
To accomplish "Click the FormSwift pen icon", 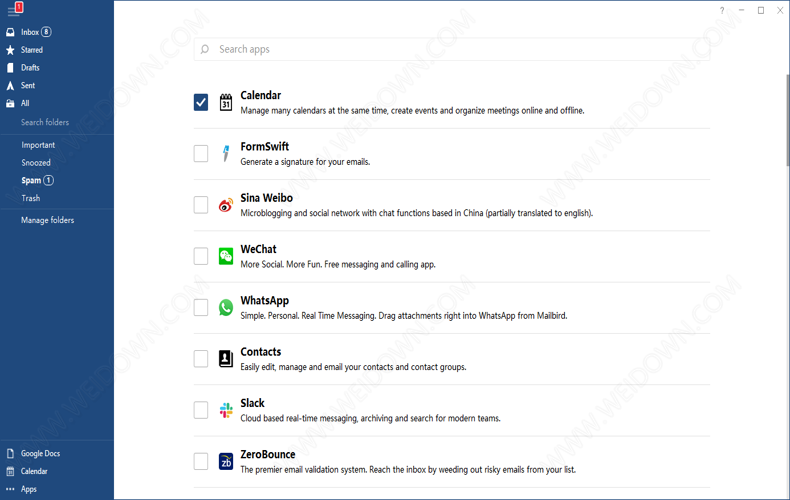I will point(226,153).
